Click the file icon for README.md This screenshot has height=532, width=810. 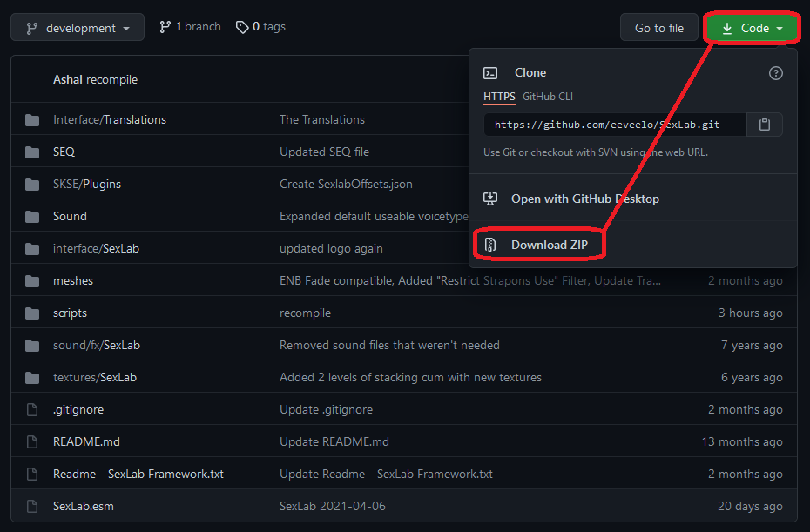[x=32, y=442]
